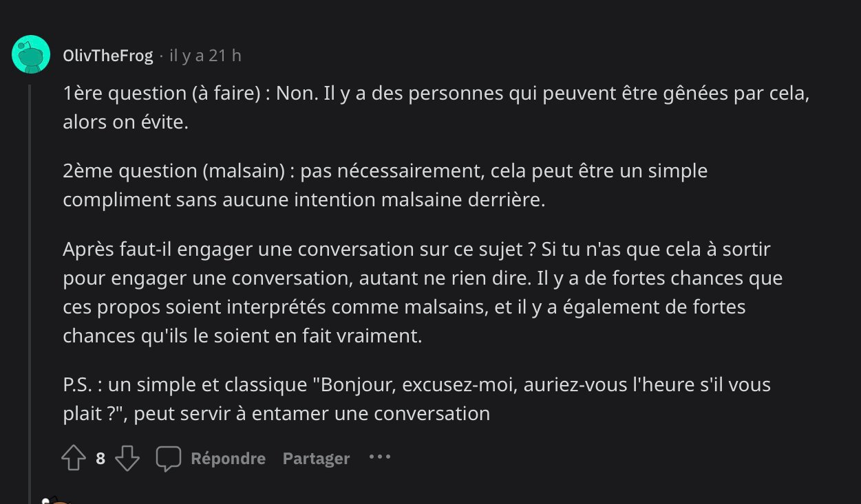The height and width of the screenshot is (504, 861).
Task: Open OlivTheFrog's user profile link
Action: click(107, 55)
